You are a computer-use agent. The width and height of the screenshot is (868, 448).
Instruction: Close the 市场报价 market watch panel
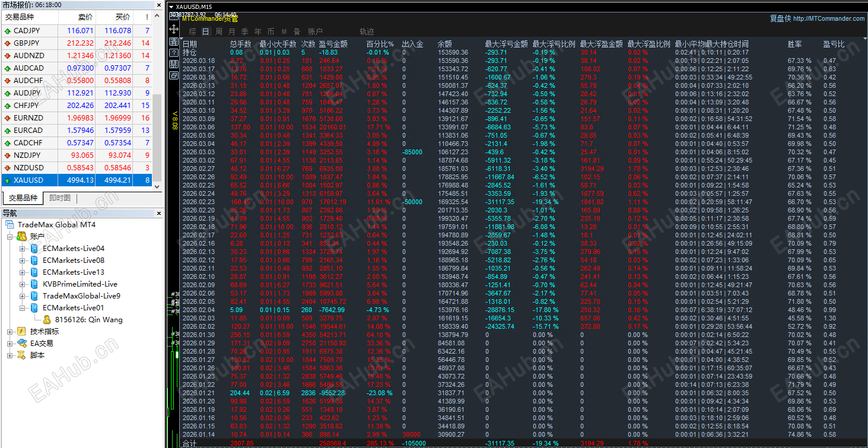[x=158, y=5]
